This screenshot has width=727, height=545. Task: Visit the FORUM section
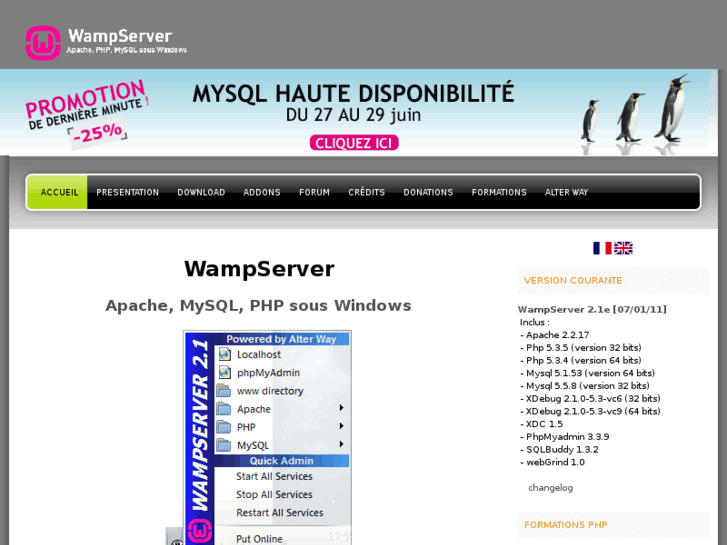click(314, 192)
